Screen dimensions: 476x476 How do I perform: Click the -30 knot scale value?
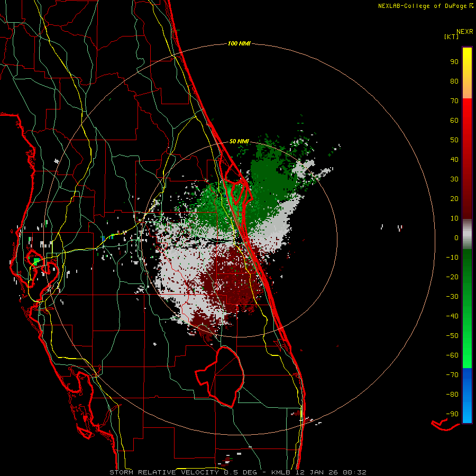[452, 297]
